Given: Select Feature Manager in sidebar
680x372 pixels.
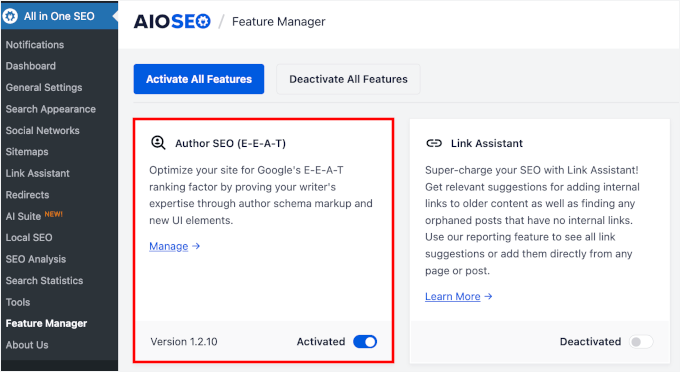Looking at the screenshot, I should (46, 323).
